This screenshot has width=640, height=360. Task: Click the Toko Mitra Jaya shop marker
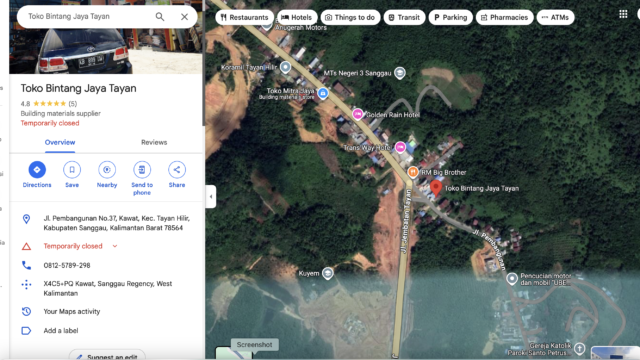323,93
